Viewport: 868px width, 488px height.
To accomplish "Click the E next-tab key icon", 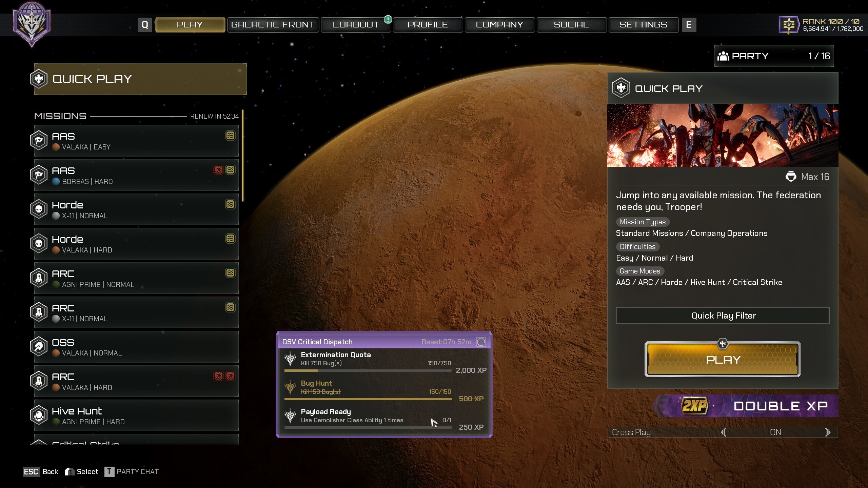I will point(689,25).
